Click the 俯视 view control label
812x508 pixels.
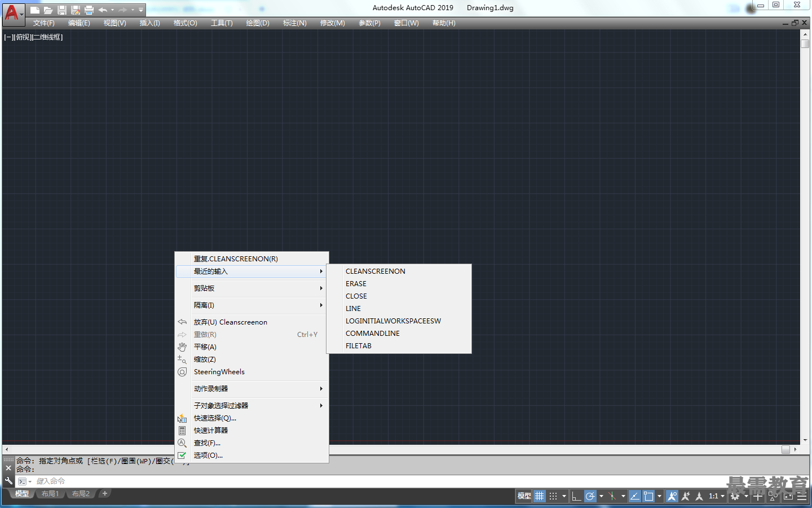(23, 37)
